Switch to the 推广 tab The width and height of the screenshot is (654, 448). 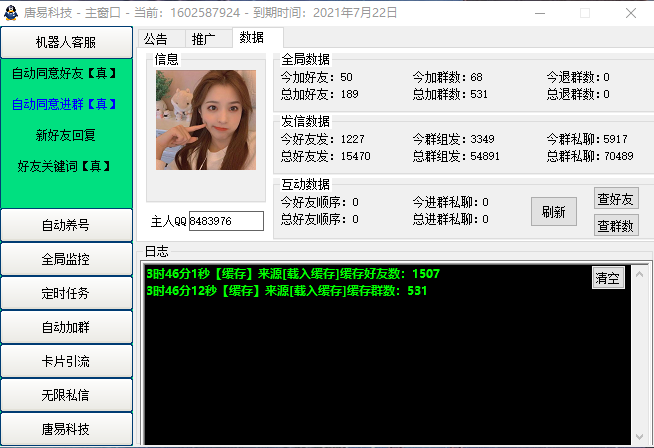point(208,39)
